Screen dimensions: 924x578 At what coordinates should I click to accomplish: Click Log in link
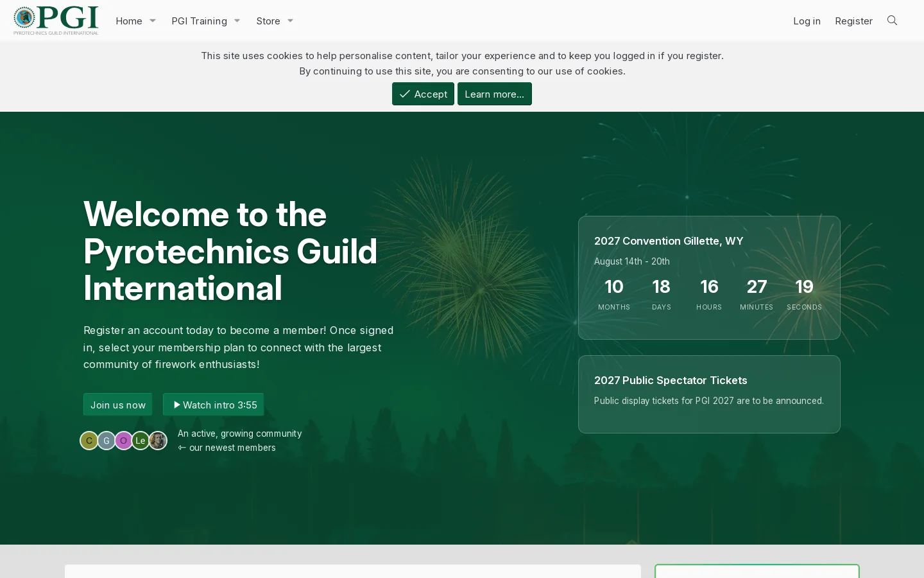click(807, 21)
